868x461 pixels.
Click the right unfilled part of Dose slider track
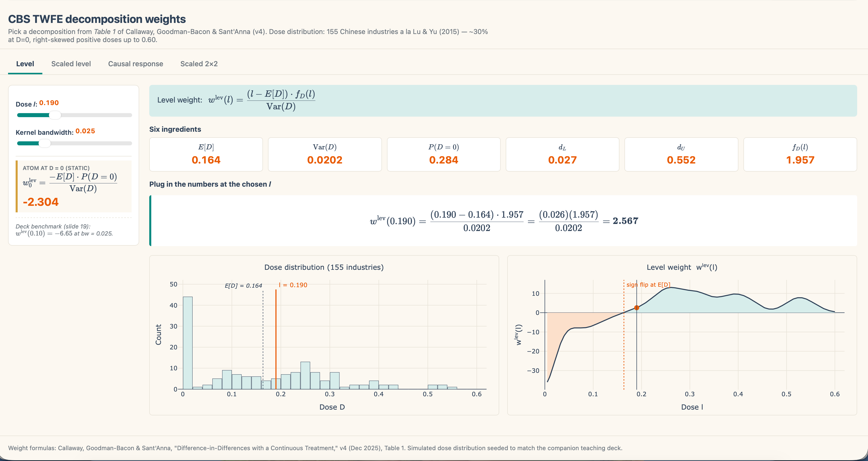click(x=98, y=115)
